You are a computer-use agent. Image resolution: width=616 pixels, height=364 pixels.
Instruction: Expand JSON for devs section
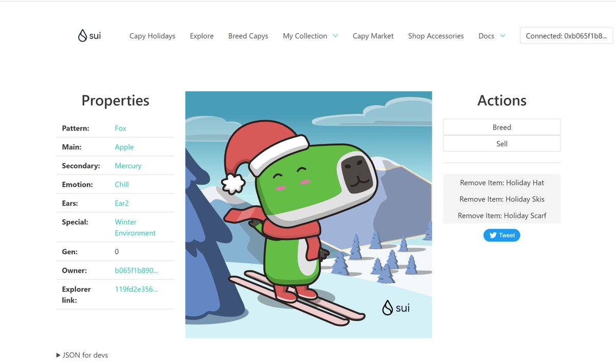pos(82,355)
